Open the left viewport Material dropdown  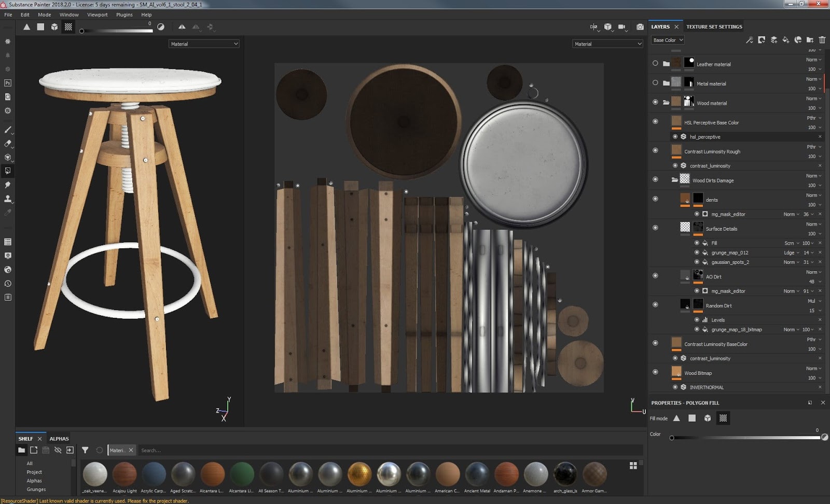tap(204, 44)
